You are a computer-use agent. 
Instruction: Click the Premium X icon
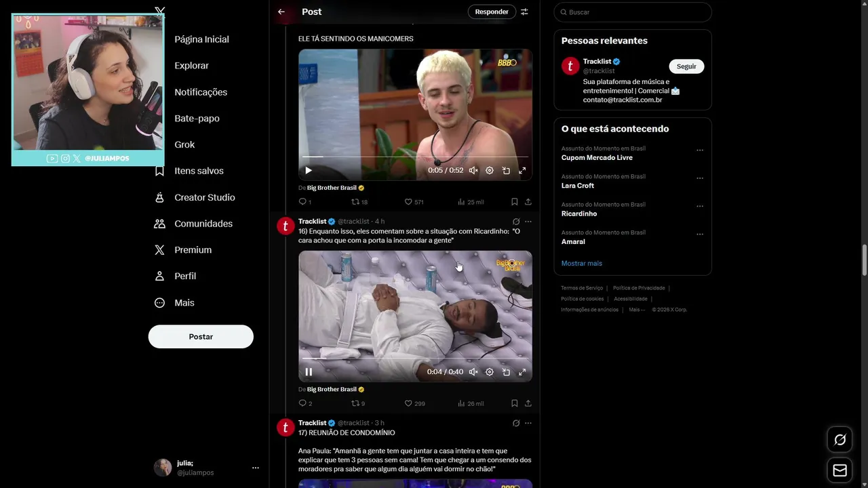pyautogui.click(x=160, y=250)
